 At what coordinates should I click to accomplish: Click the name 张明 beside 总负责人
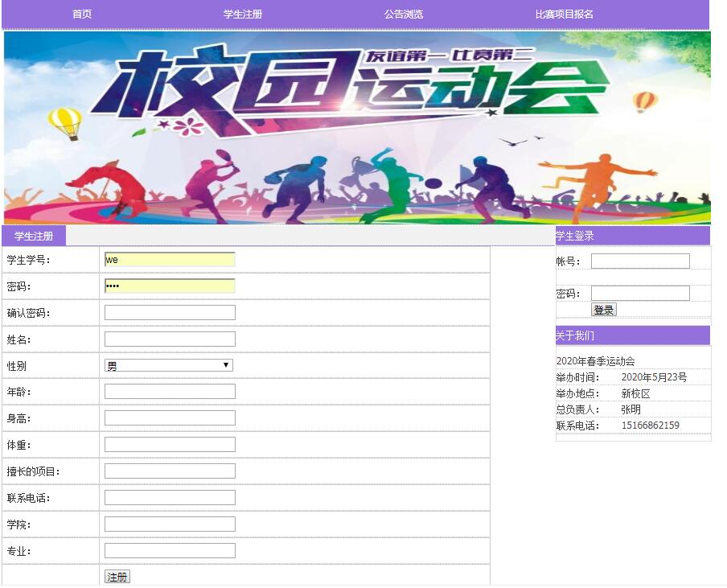631,409
